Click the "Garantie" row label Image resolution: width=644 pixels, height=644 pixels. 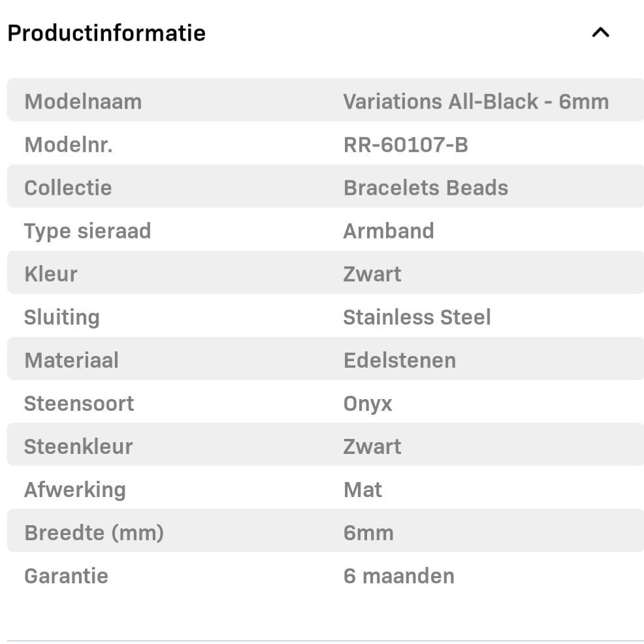[66, 575]
